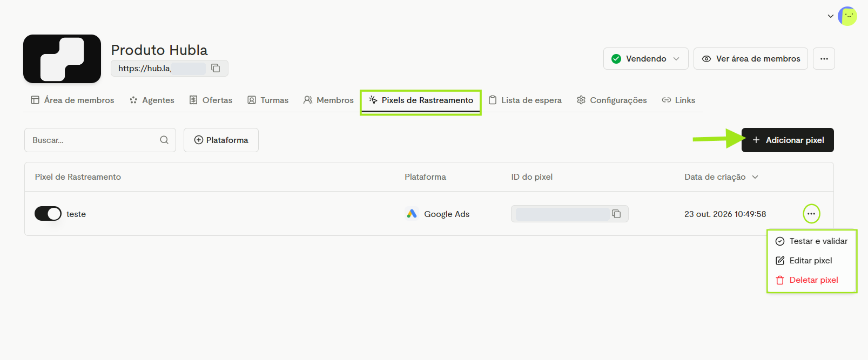Open the product header more options button
Viewport: 868px width, 360px height.
[824, 58]
